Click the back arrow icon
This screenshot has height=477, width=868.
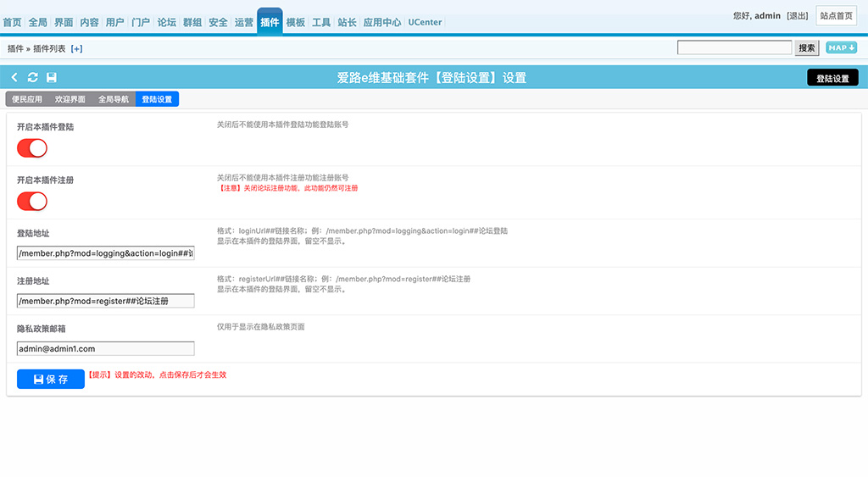(14, 78)
